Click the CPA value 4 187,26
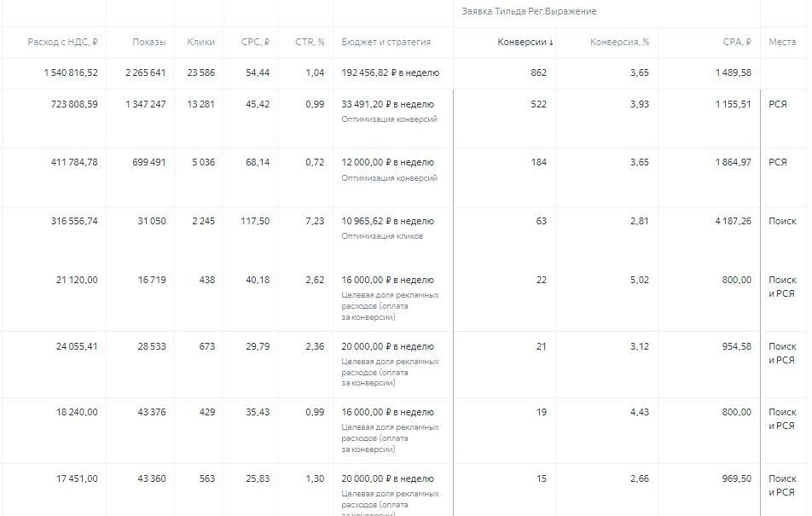 (x=733, y=221)
